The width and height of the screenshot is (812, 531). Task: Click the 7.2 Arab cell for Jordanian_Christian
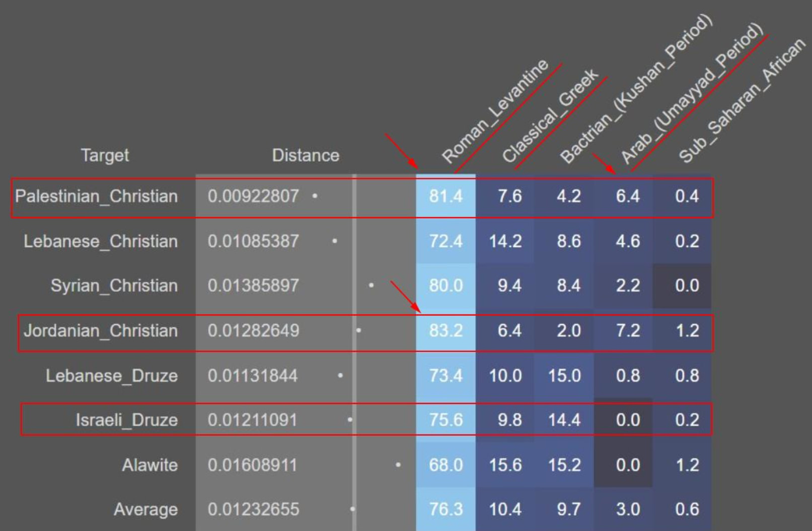[x=628, y=330]
